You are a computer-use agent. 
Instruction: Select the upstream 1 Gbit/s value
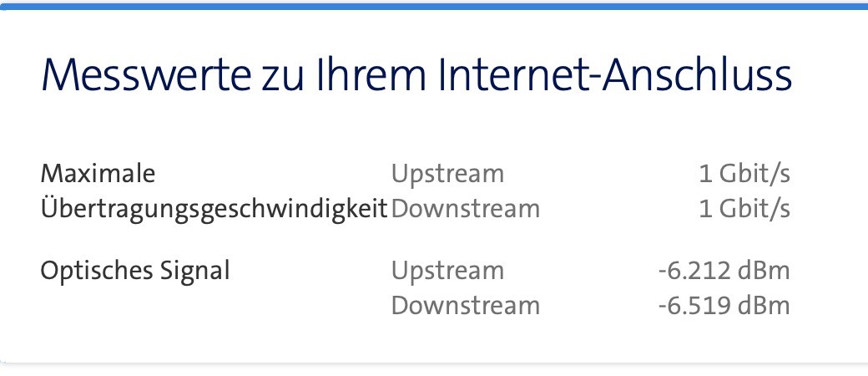click(744, 174)
